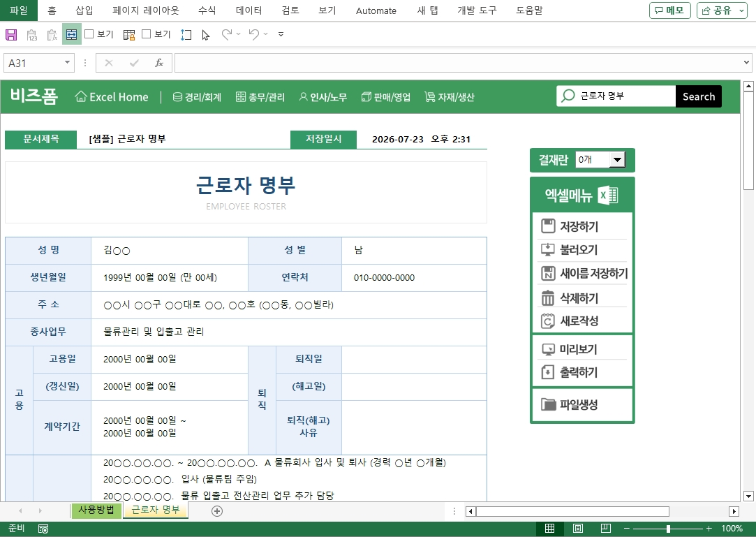
Task: Click the search field containing 근로자 명부
Action: click(616, 96)
